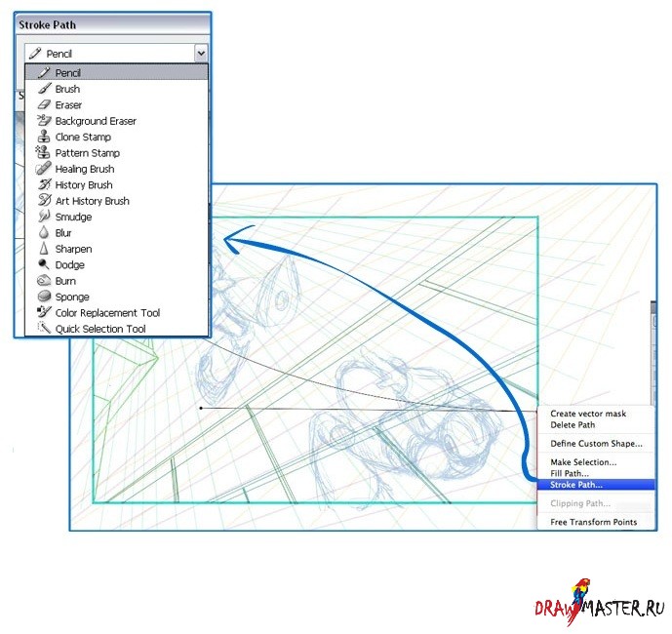Image resolution: width=672 pixels, height=634 pixels.
Task: Choose the Eraser icon in dropdown list
Action: (x=43, y=104)
